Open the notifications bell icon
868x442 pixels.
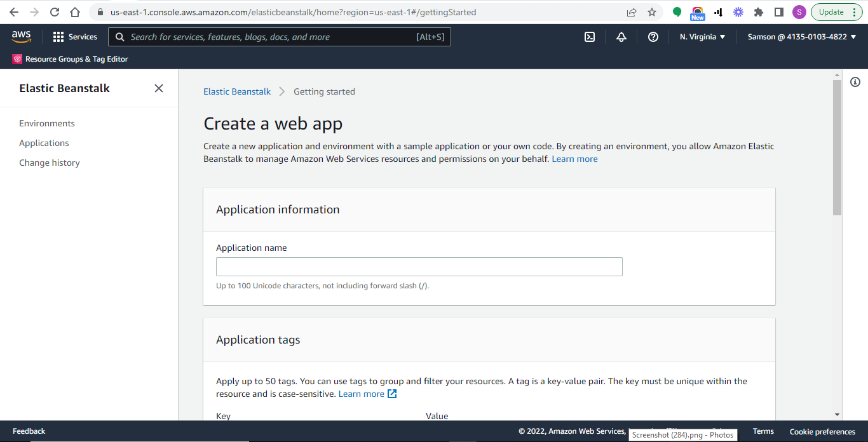click(621, 37)
